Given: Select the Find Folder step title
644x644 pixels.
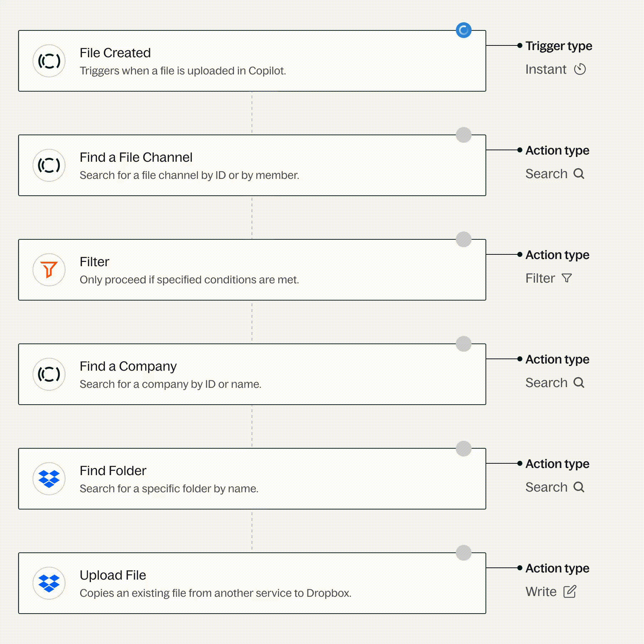Looking at the screenshot, I should [113, 471].
